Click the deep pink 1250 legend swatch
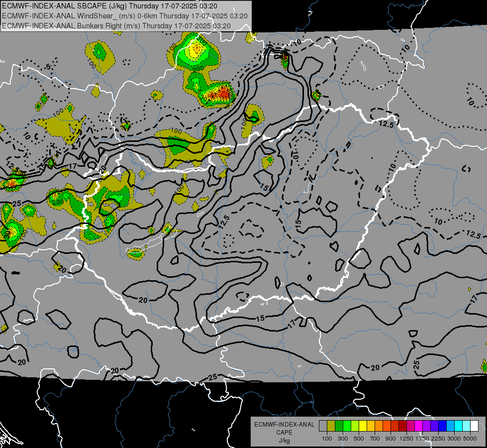Viewport: 487px width, 448px height. pos(410,426)
